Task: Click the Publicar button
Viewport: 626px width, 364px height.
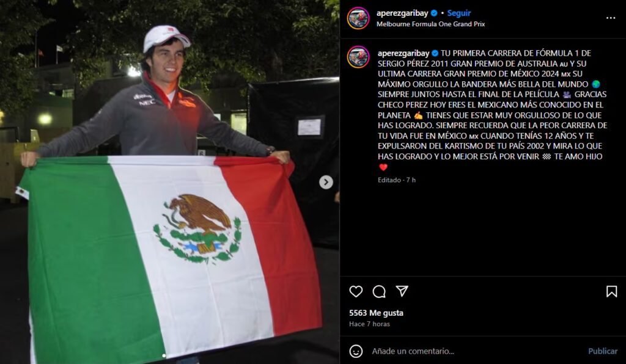Action: [x=602, y=351]
